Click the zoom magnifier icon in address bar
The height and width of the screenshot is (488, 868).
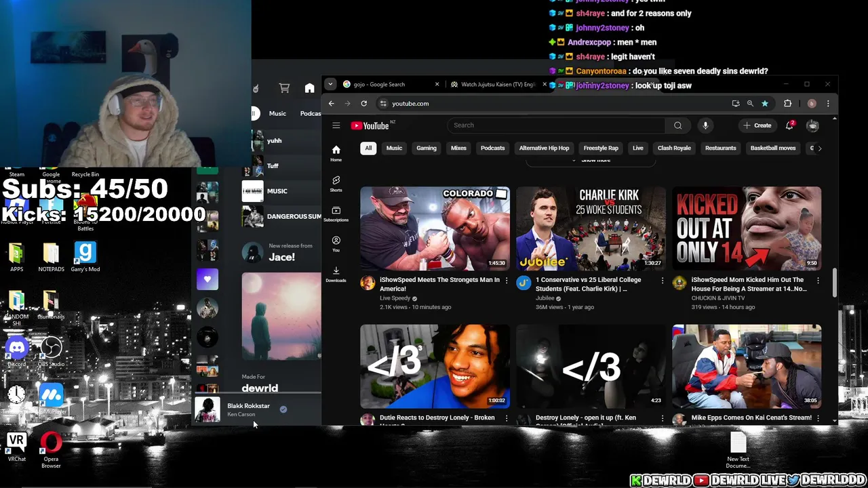[x=750, y=104]
